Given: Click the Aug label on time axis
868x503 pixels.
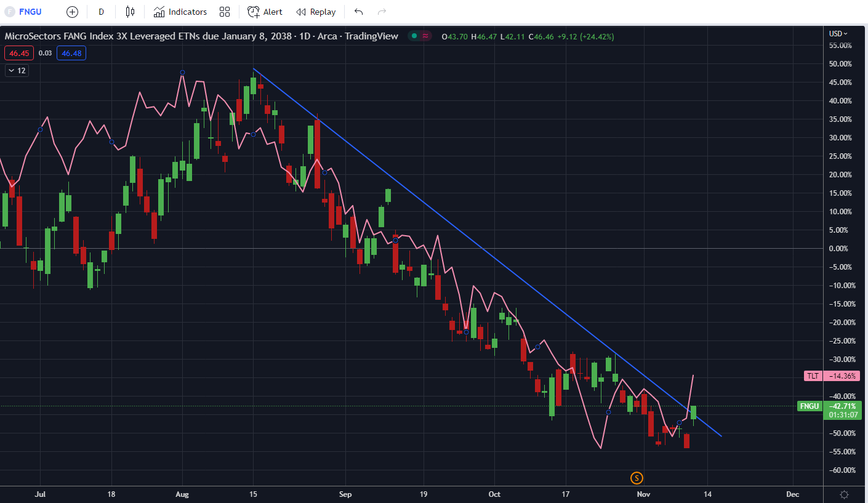Looking at the screenshot, I should [x=182, y=494].
